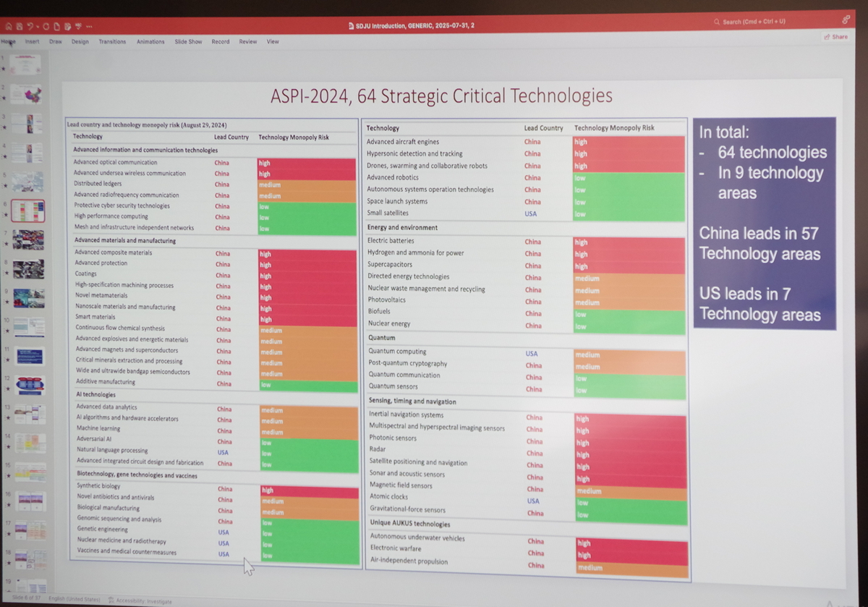
Task: Click 'Accessibility: Investigate' in the status bar
Action: pyautogui.click(x=143, y=600)
